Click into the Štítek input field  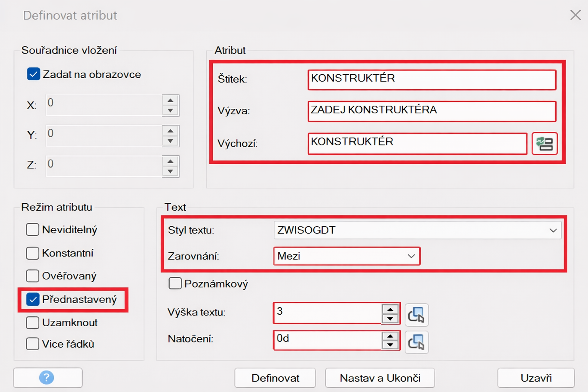431,80
